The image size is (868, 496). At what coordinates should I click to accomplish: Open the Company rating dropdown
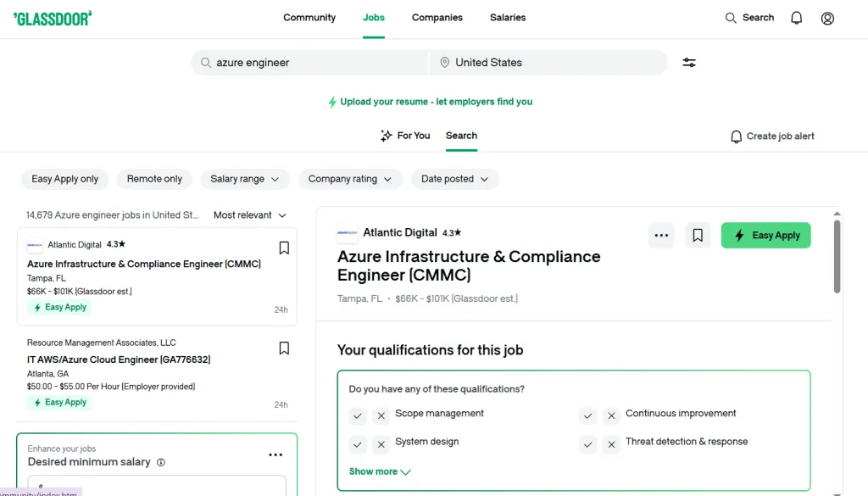coord(350,179)
